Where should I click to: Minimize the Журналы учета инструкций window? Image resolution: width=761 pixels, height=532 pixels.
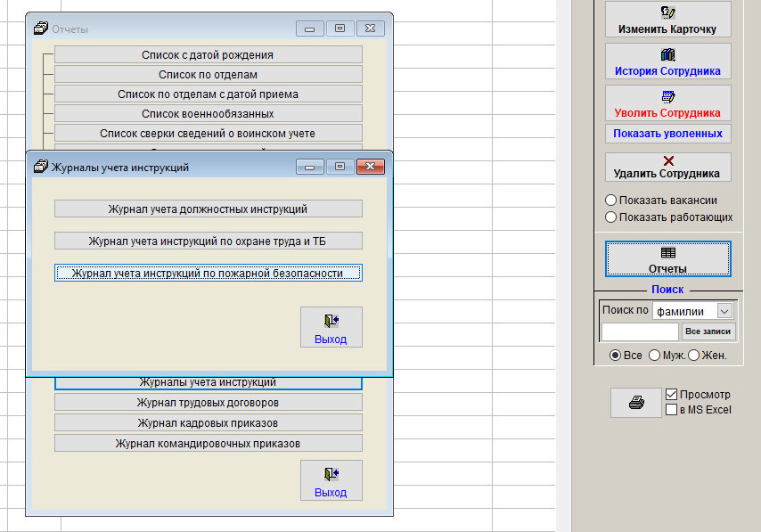309,167
